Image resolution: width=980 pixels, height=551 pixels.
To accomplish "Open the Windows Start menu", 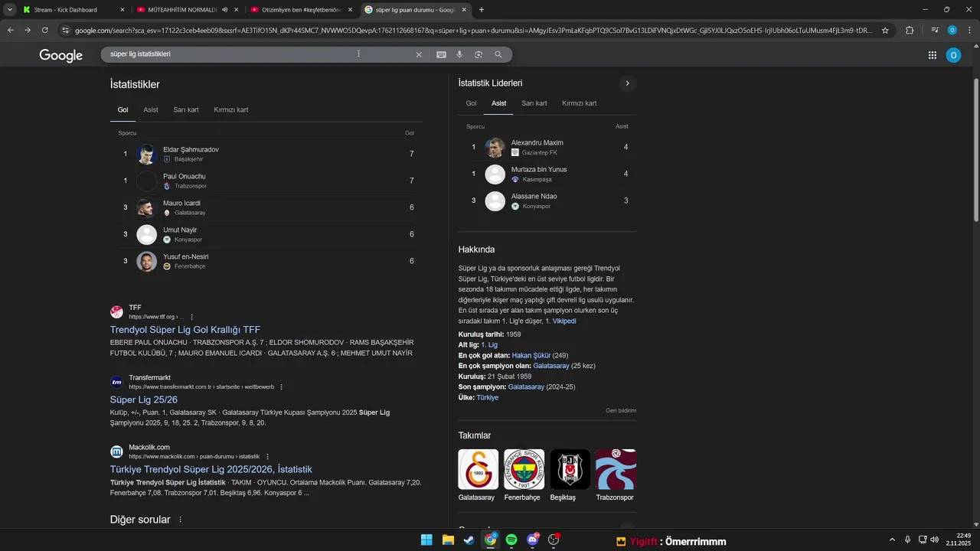I will (x=426, y=540).
